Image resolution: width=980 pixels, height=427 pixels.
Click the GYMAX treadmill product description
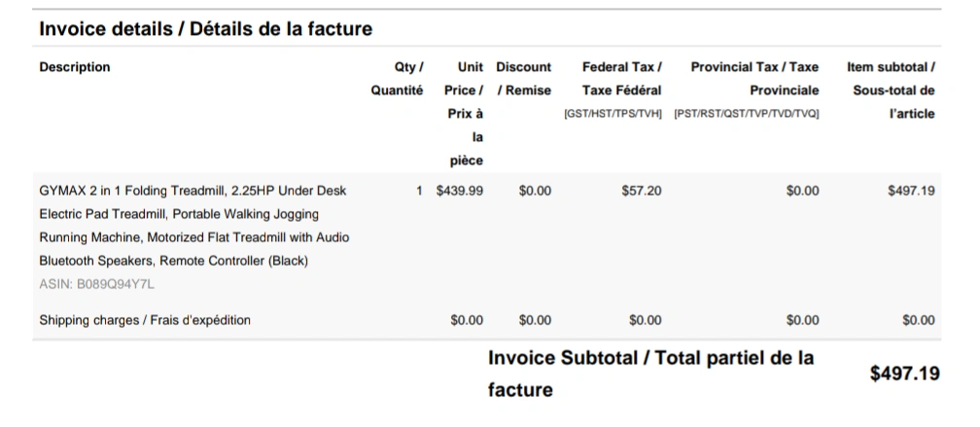point(194,226)
